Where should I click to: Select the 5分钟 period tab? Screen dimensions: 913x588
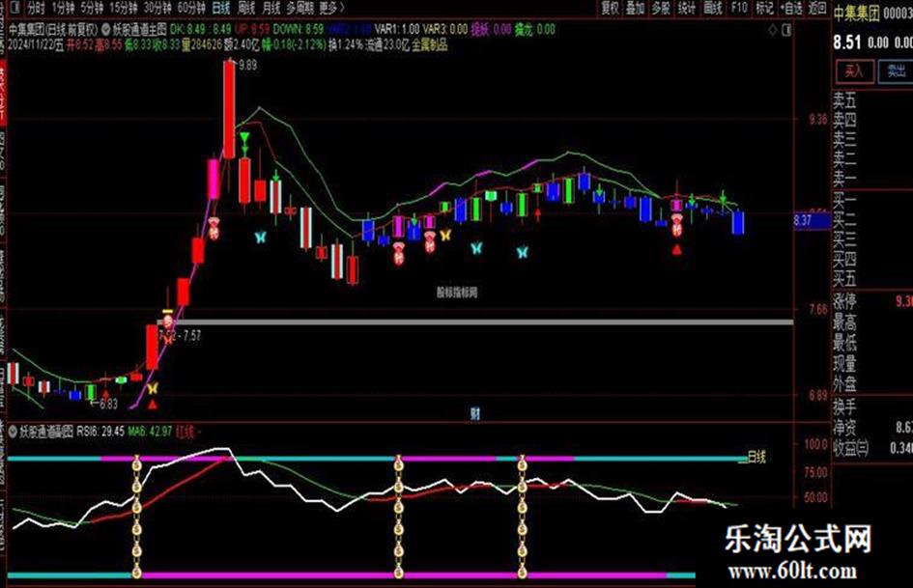click(x=92, y=8)
